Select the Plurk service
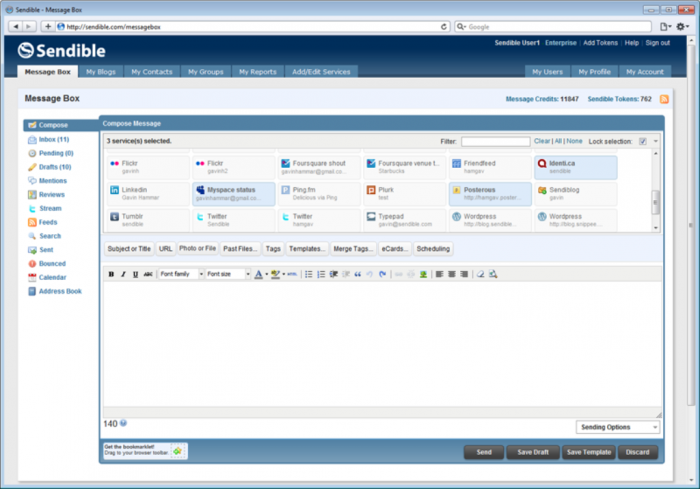Screen dimensions: 700x489 coord(404,193)
